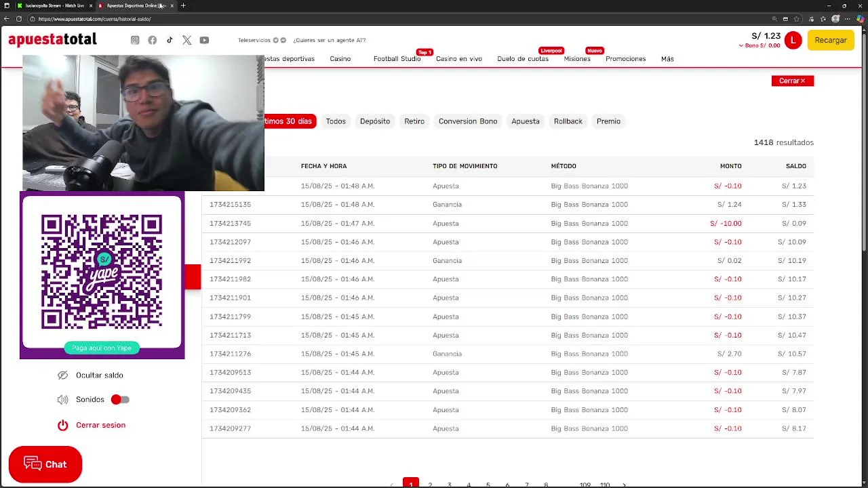Open a new browser tab with plus

pos(183,5)
